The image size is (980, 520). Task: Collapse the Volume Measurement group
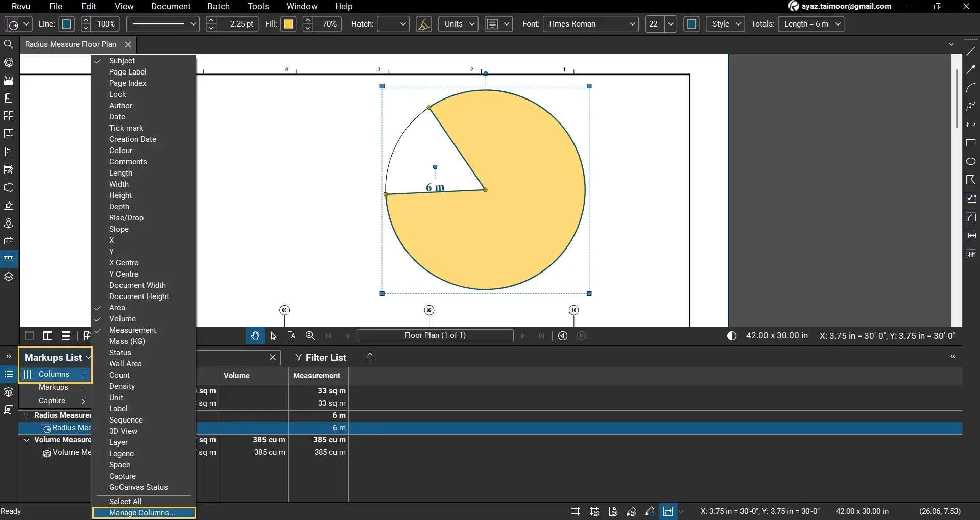tap(27, 440)
